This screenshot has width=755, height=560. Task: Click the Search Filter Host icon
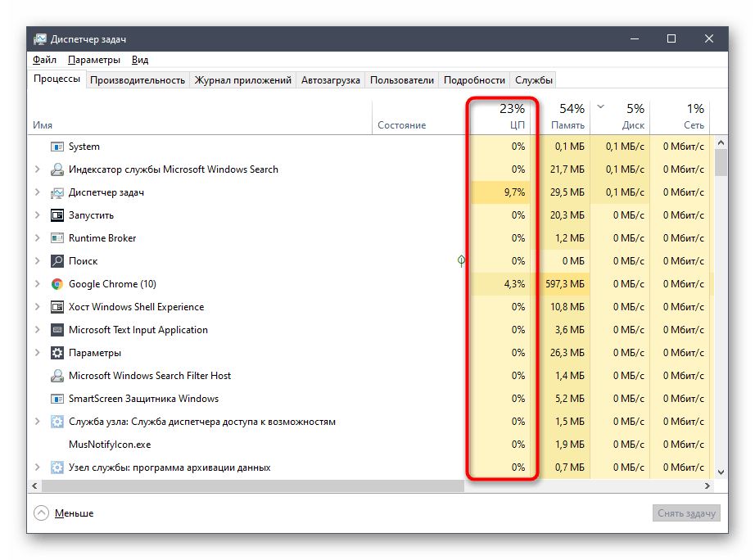(57, 376)
